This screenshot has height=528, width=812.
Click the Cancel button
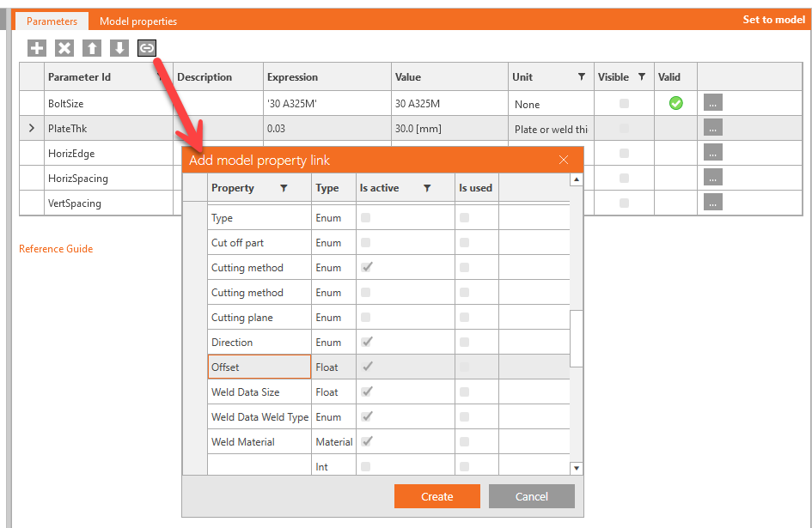[531, 496]
